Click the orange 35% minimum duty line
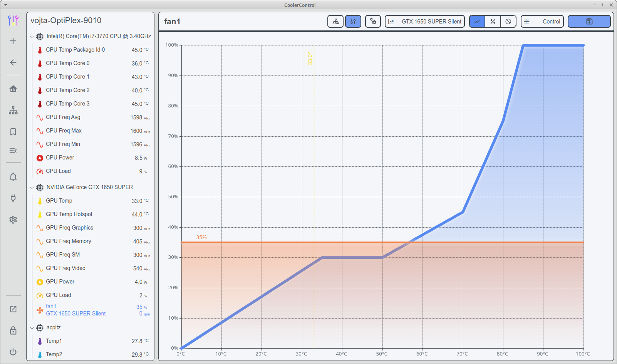 tap(382, 242)
